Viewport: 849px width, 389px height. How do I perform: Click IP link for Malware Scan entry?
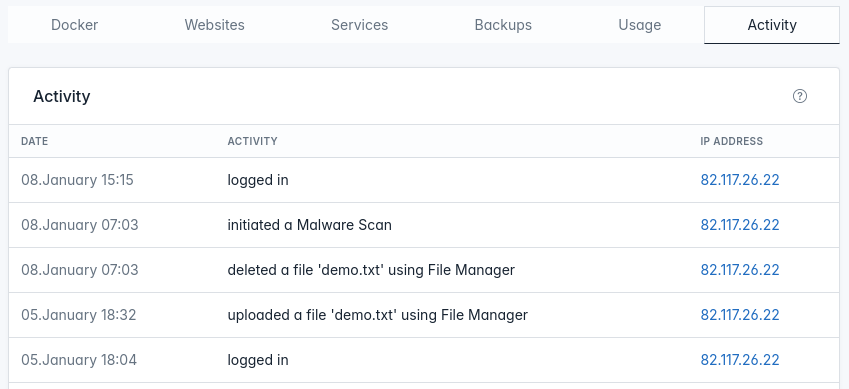pyautogui.click(x=740, y=225)
